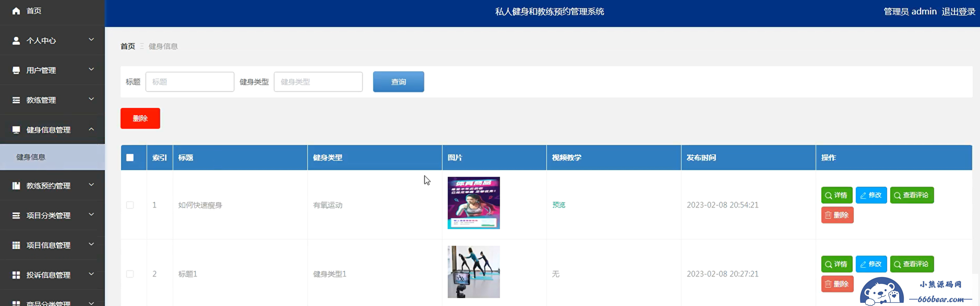
Task: Open 查看评论 for 标题1
Action: 912,264
